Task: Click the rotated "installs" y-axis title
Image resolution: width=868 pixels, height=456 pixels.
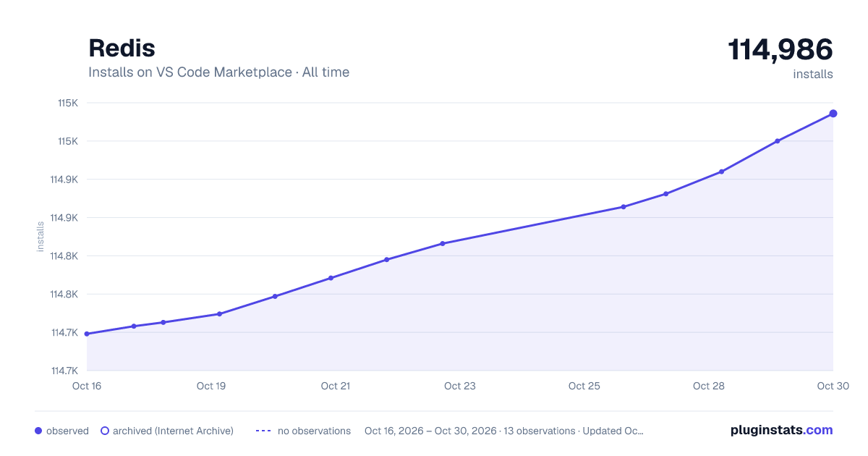Action: 41,237
